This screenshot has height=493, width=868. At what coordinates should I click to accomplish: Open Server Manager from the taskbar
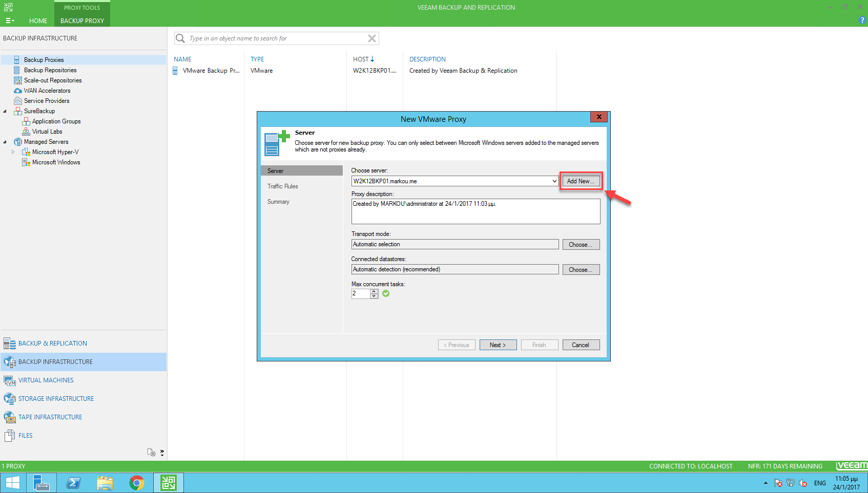coord(42,483)
